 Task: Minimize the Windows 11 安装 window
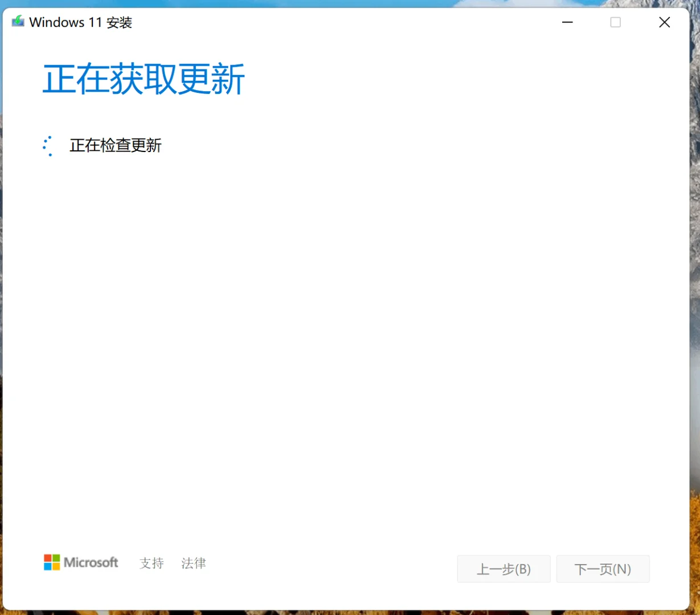click(567, 22)
